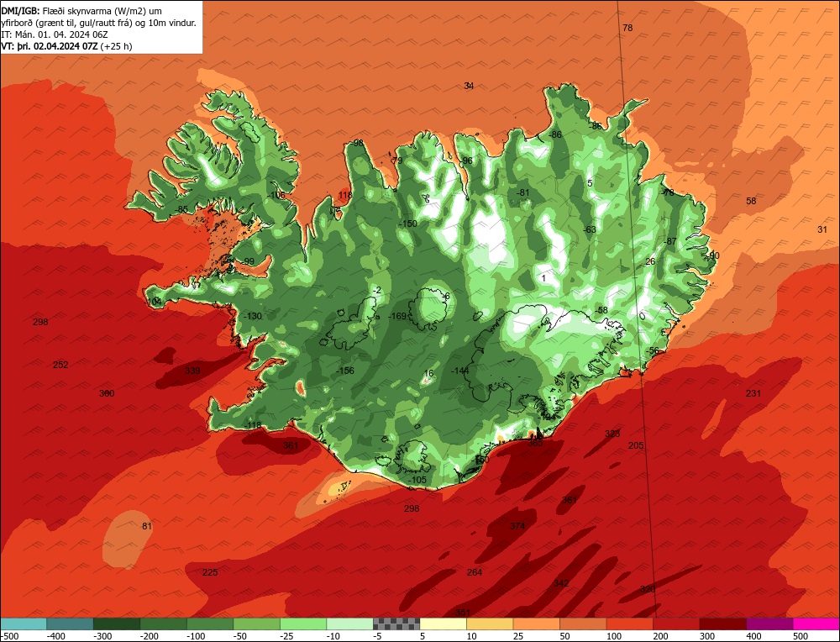Click the value 374 south of Iceland

pyautogui.click(x=517, y=526)
